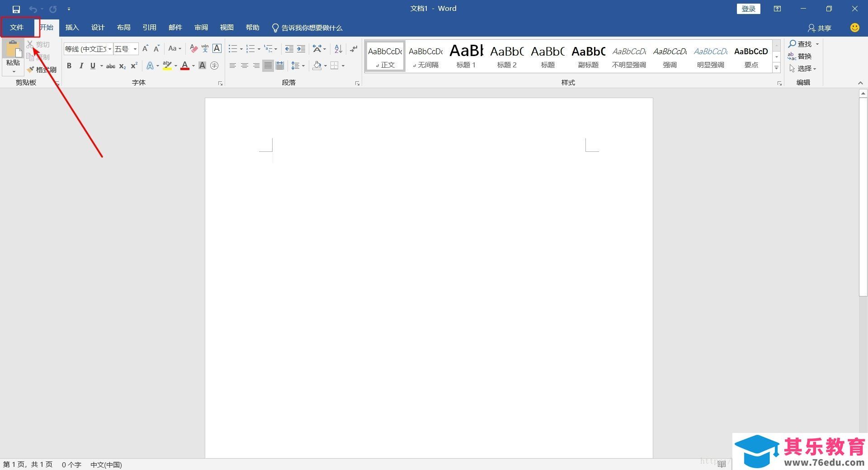Click the bullets list icon

(x=233, y=48)
